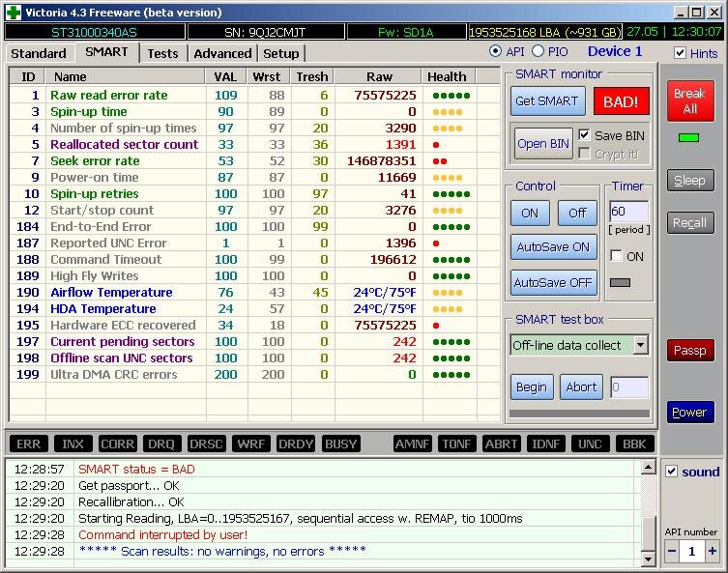Click AutoSave OFF button
Screen dimensions: 728x573
click(553, 282)
